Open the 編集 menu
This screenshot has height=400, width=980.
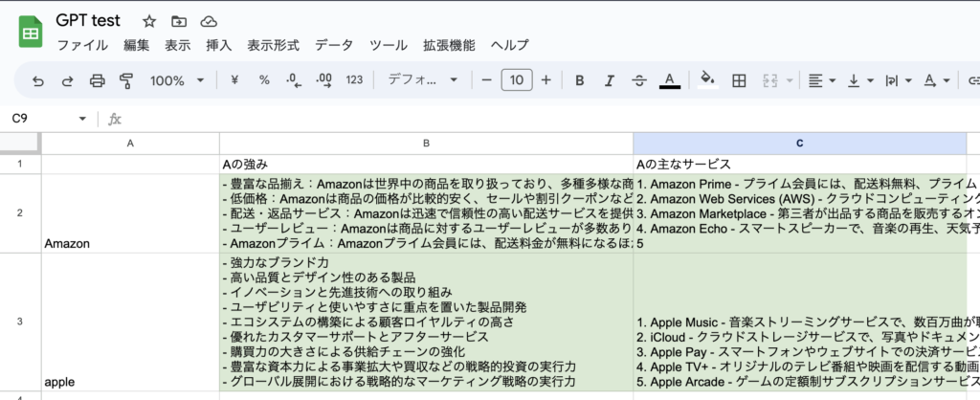[136, 45]
